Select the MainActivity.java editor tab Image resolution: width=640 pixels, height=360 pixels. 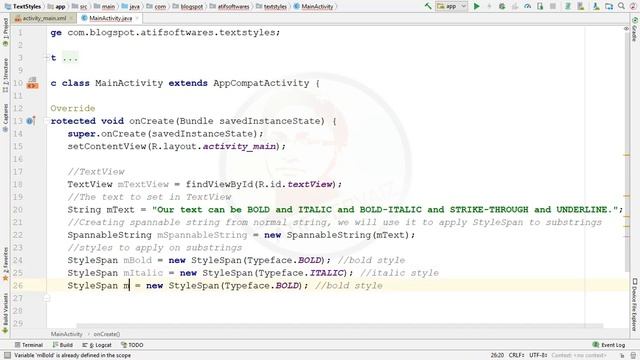pos(110,18)
